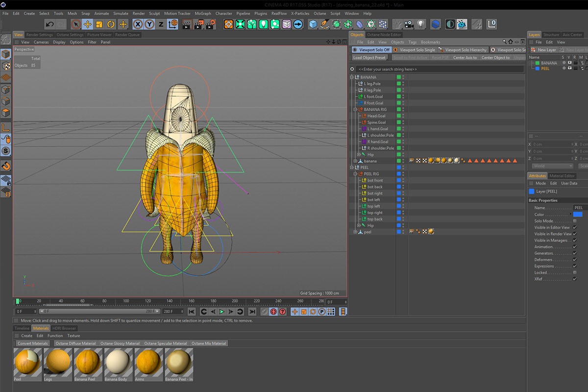Click the green layer swatch for Head.Goal

point(399,116)
